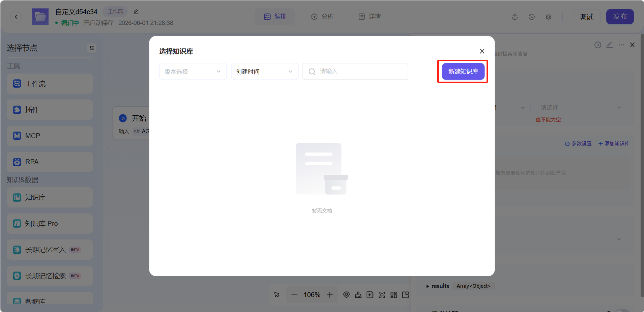Screen dimensions: 644x312
Task: Go back using the top-left arrow
Action: coord(16,17)
